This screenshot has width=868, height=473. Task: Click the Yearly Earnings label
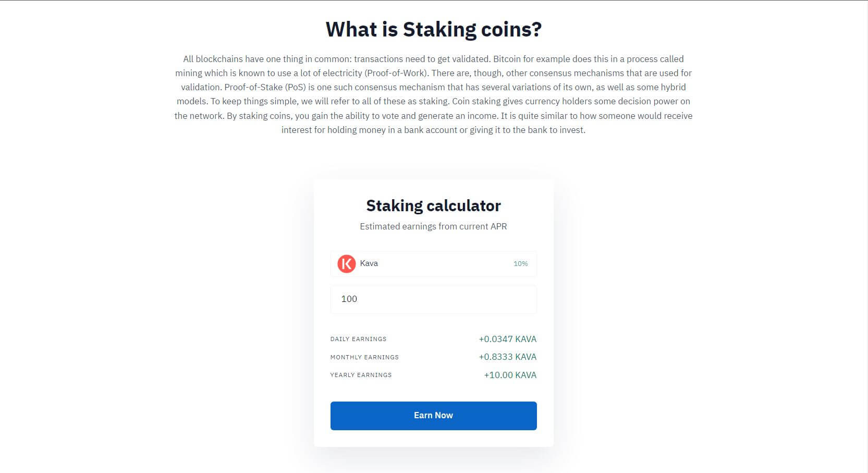(361, 375)
